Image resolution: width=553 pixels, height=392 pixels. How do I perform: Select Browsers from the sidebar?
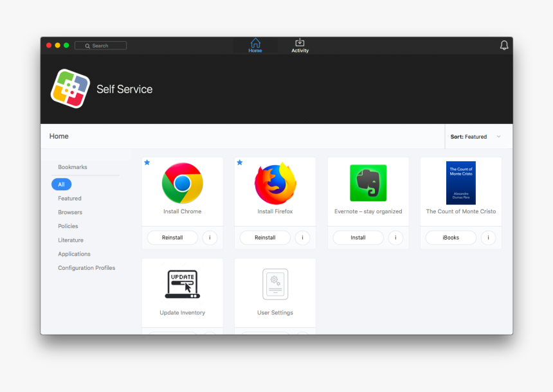[69, 212]
